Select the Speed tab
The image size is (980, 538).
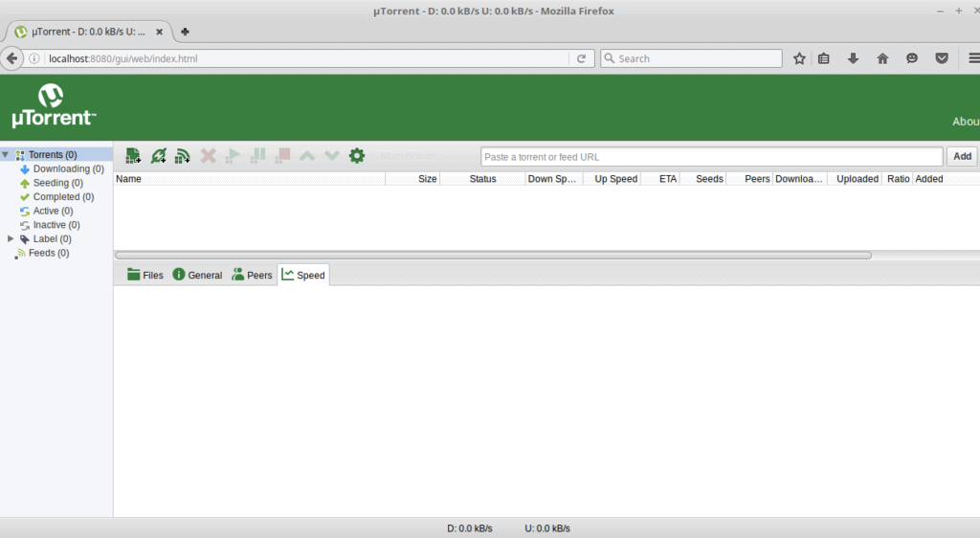(x=303, y=275)
